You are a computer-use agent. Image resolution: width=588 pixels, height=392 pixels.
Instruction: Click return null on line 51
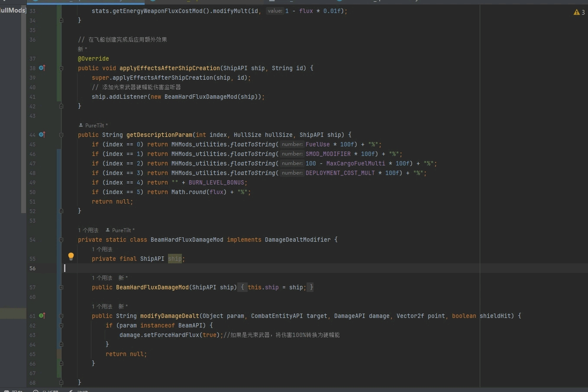click(111, 201)
